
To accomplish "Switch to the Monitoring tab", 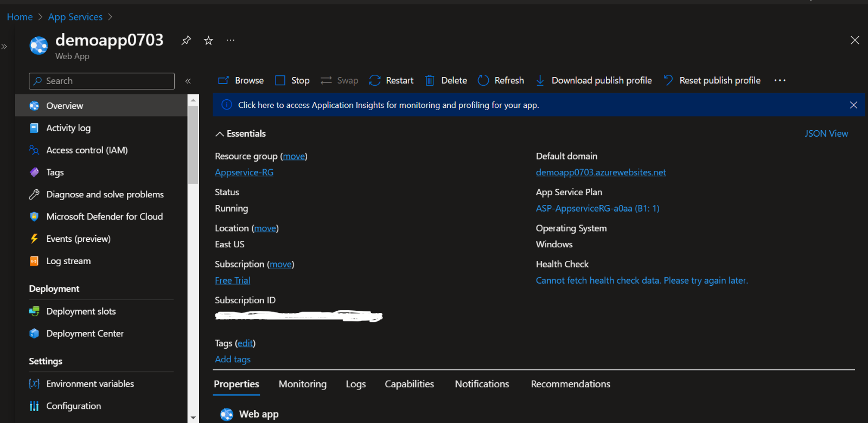I will pyautogui.click(x=303, y=384).
